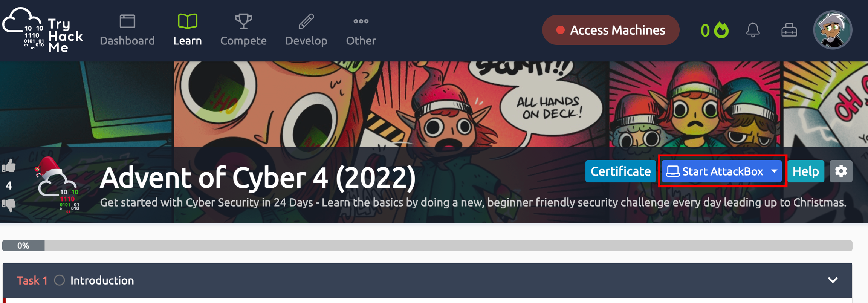Mark Task 1 completion circle
This screenshot has height=303, width=868.
click(x=60, y=280)
